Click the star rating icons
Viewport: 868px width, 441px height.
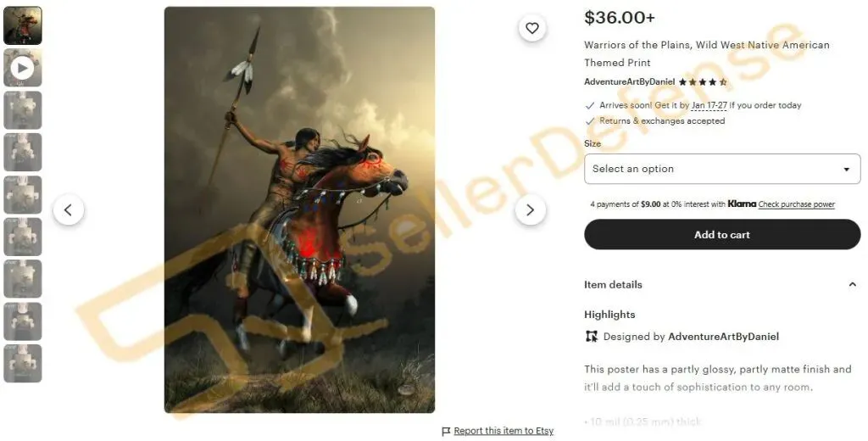[x=703, y=82]
